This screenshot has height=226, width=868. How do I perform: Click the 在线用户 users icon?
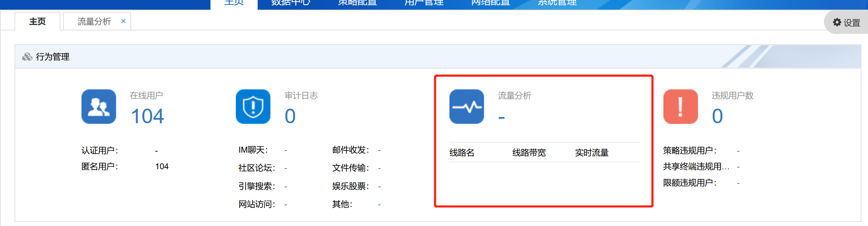[99, 107]
